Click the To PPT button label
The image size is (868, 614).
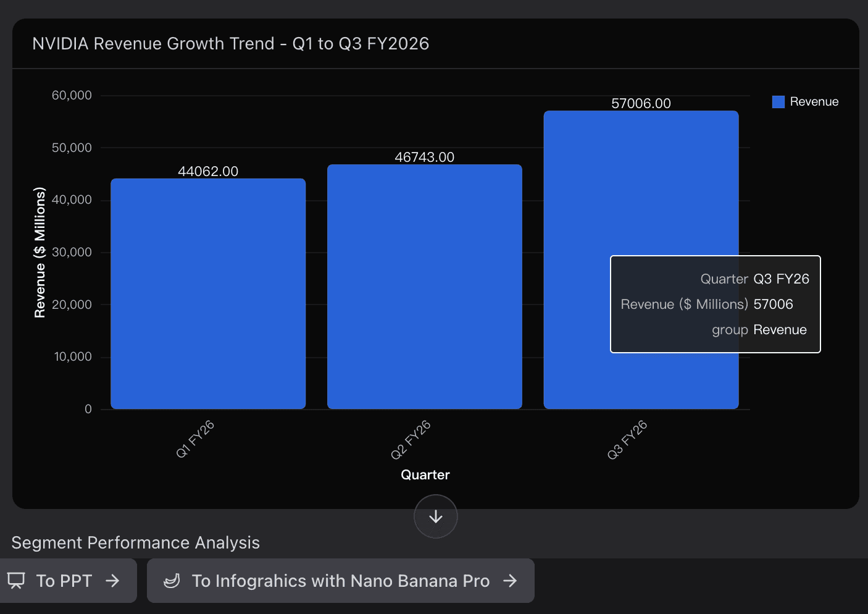[64, 581]
